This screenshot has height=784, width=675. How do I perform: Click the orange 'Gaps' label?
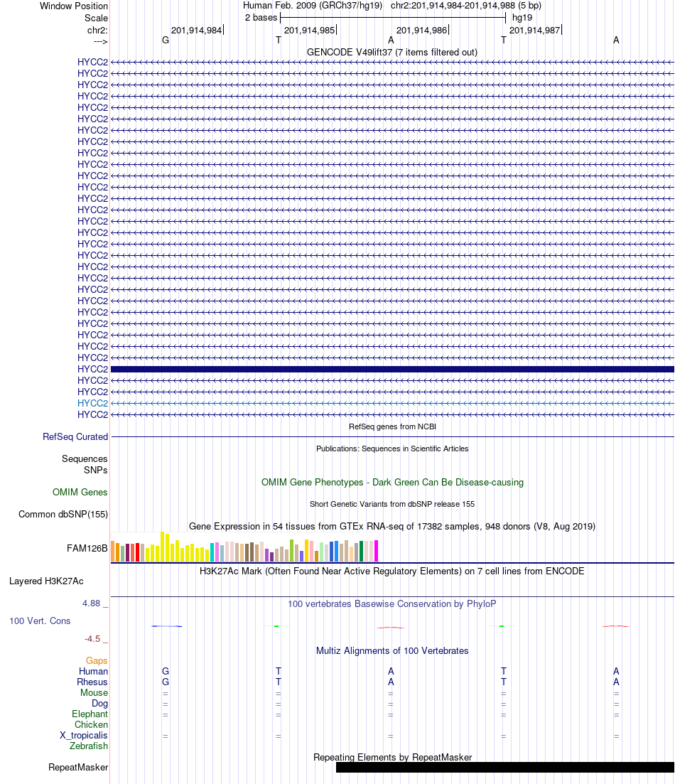point(97,660)
